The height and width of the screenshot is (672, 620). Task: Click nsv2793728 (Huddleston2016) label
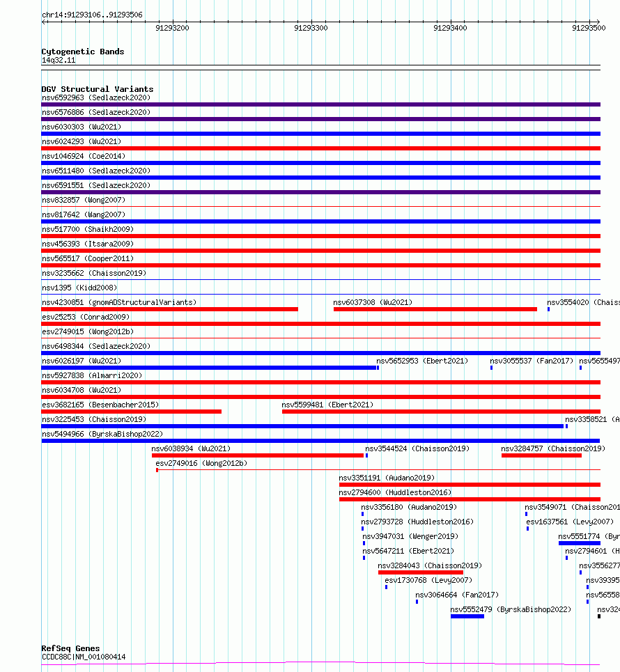(417, 522)
